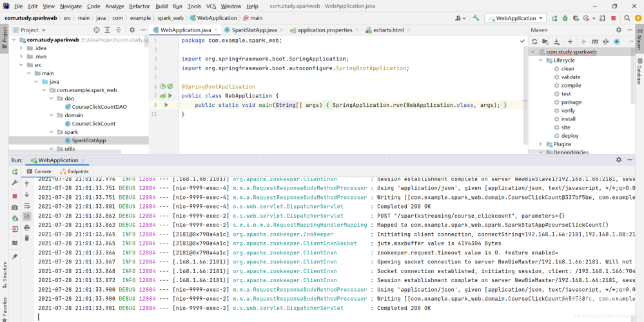Toggle scroll to end in Run console
This screenshot has width=644, height=322.
click(x=27, y=216)
